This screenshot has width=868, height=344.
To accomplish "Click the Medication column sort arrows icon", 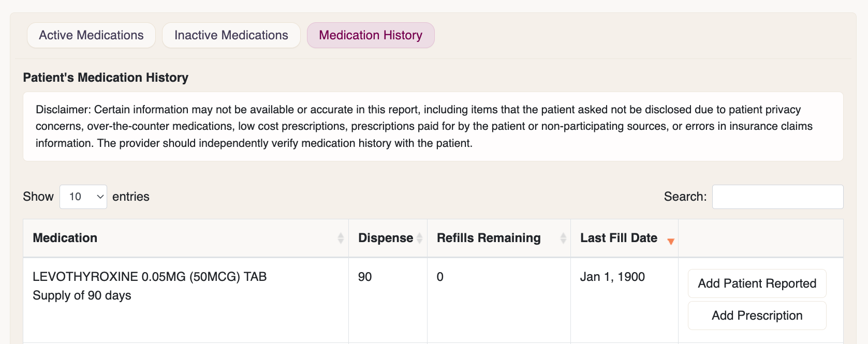I will (x=341, y=238).
